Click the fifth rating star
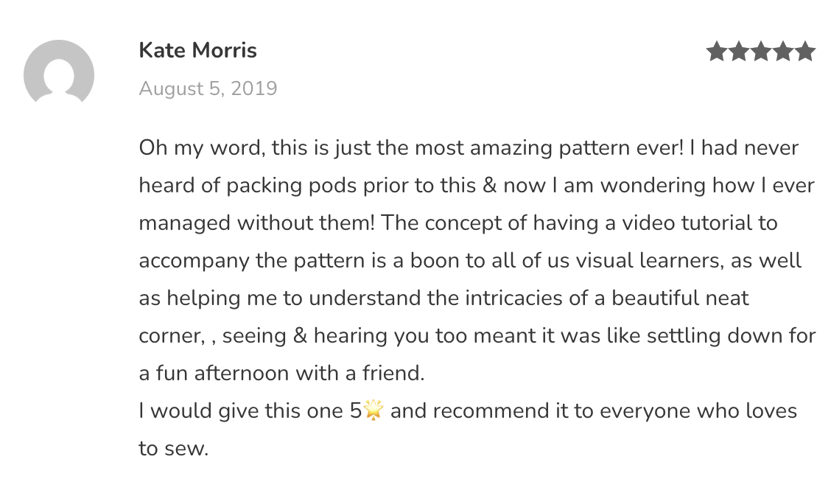Screen dimensions: 831x504 tap(805, 52)
